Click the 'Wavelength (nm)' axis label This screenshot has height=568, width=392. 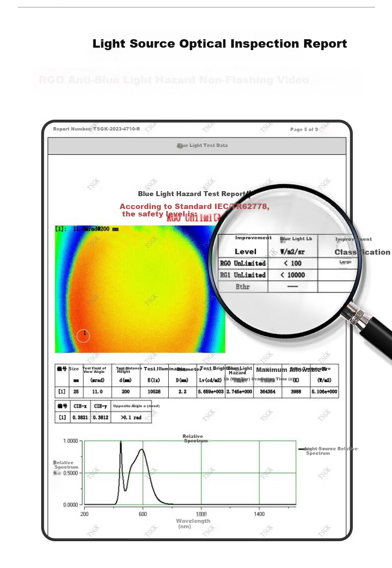coord(193,523)
